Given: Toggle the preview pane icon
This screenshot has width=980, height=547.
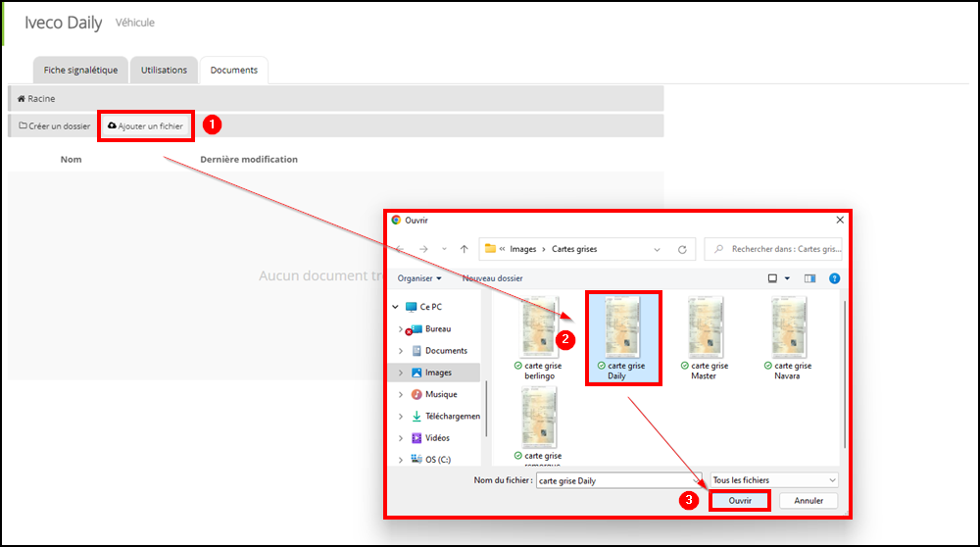Looking at the screenshot, I should tap(810, 278).
